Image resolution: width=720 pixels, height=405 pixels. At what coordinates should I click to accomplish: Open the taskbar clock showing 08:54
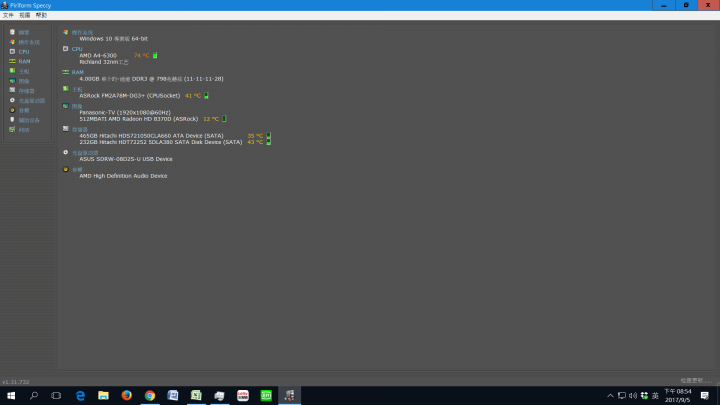[678, 395]
